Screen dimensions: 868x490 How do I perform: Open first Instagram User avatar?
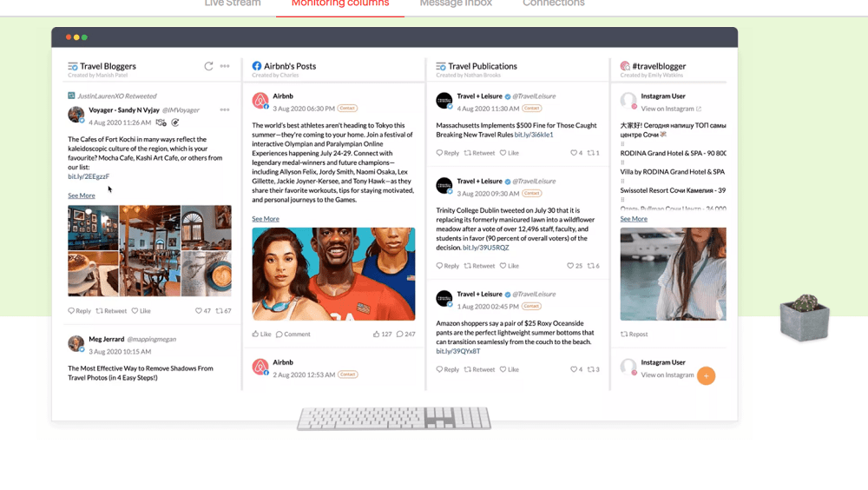(x=628, y=101)
